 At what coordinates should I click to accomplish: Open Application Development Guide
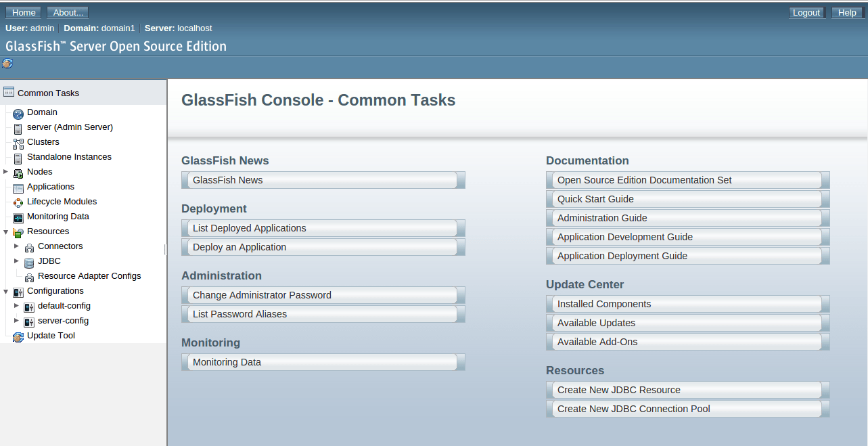pyautogui.click(x=688, y=237)
